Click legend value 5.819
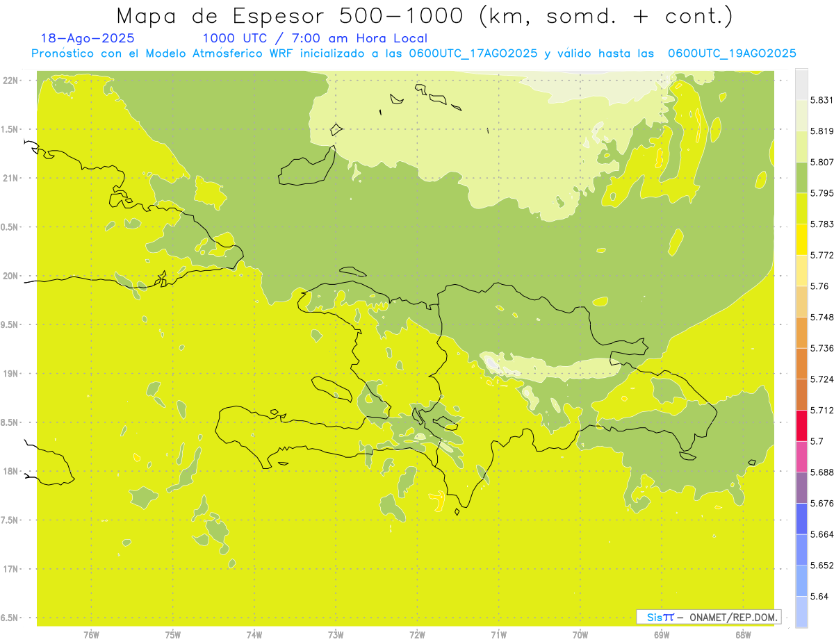Image resolution: width=834 pixels, height=644 pixels. [x=823, y=131]
